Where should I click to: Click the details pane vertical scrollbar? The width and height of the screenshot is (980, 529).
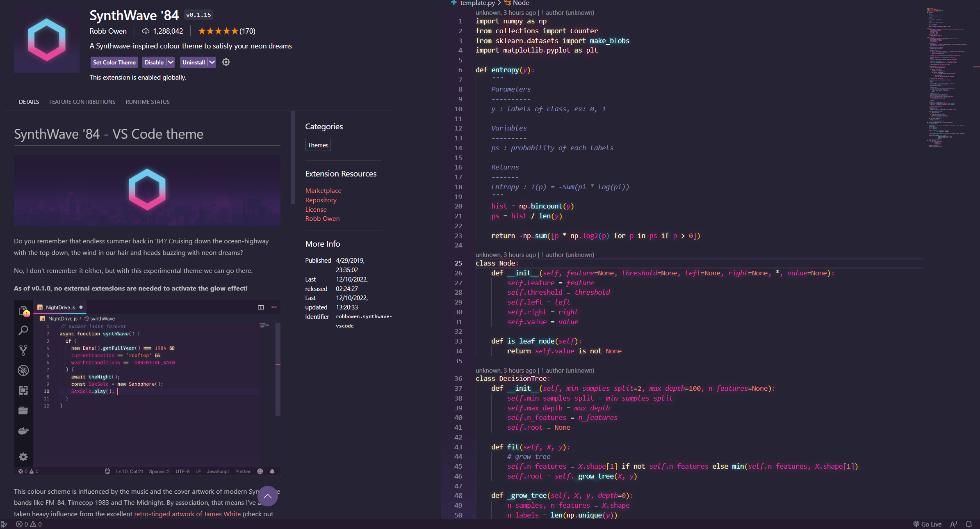(x=293, y=158)
